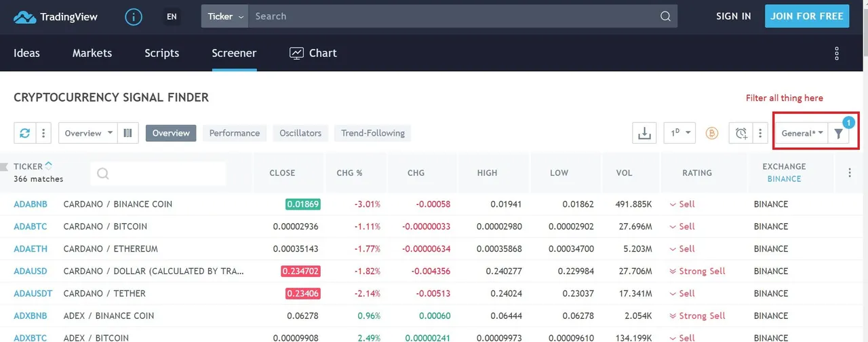Image resolution: width=868 pixels, height=342 pixels.
Task: Click the TradingView logo
Action: coord(55,16)
